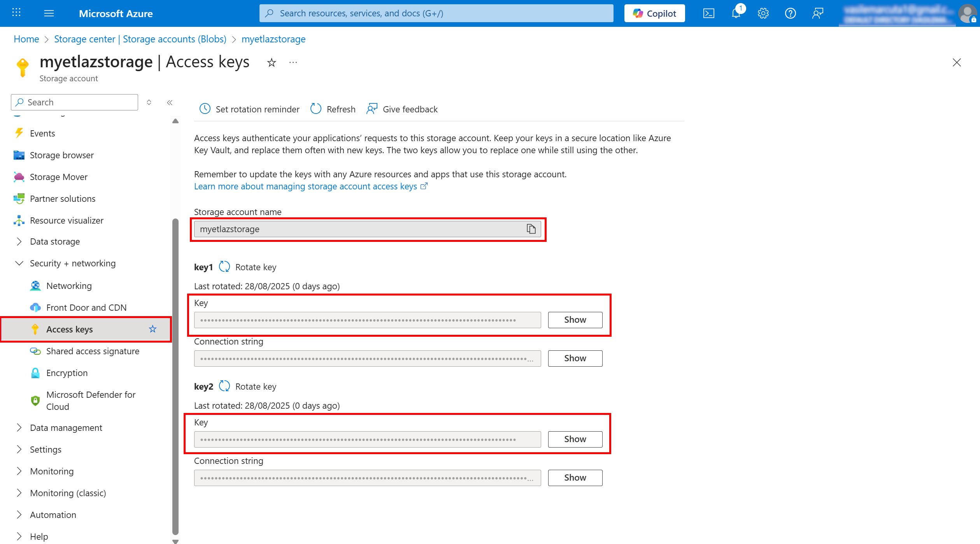Open the app launcher grid
Viewport: 980px width, 544px height.
point(16,12)
